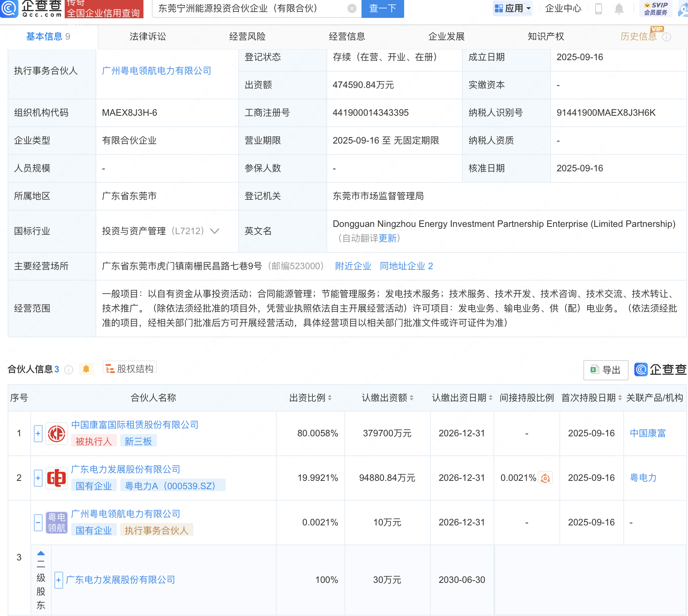This screenshot has height=616, width=688.
Task: Collapse the 二级股东 section arrow
Action: tap(41, 553)
